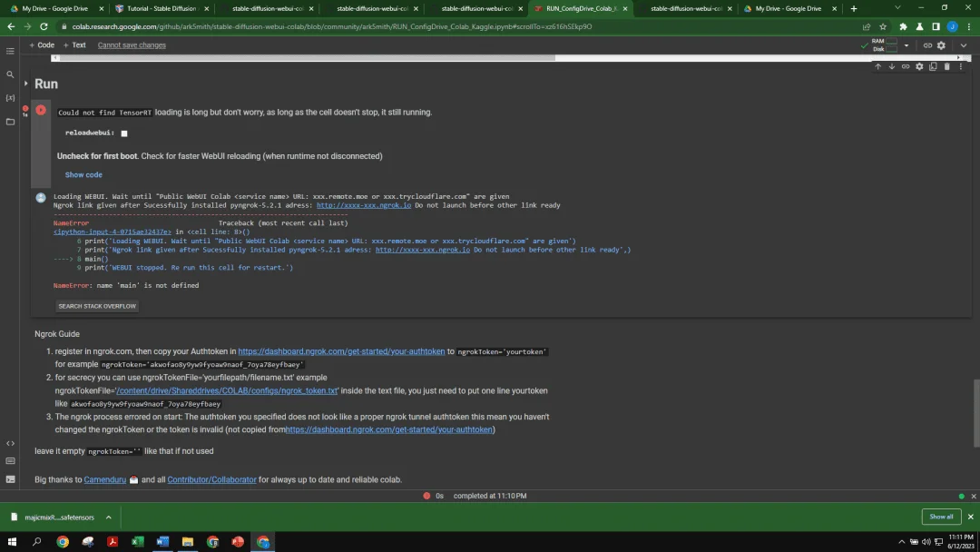Open the ngrok_token.txt file path link
This screenshot has width=980, height=552.
(x=227, y=390)
